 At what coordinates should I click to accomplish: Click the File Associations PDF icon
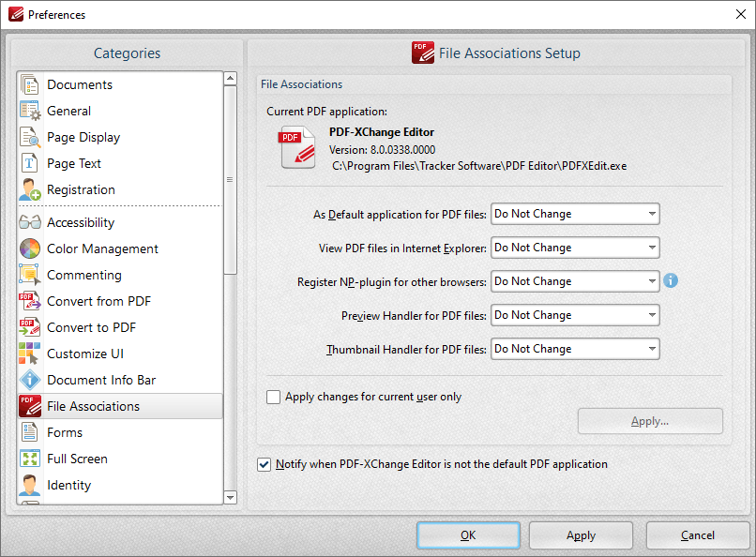tap(30, 406)
